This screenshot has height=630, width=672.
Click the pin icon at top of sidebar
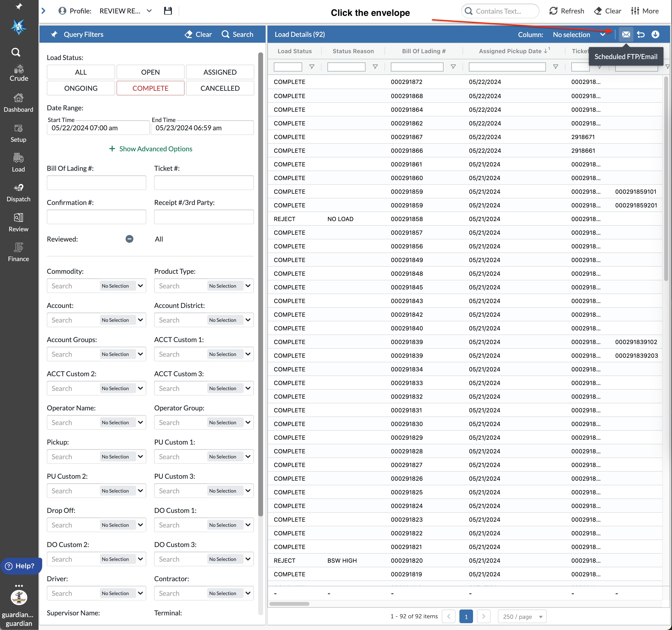[x=19, y=6]
